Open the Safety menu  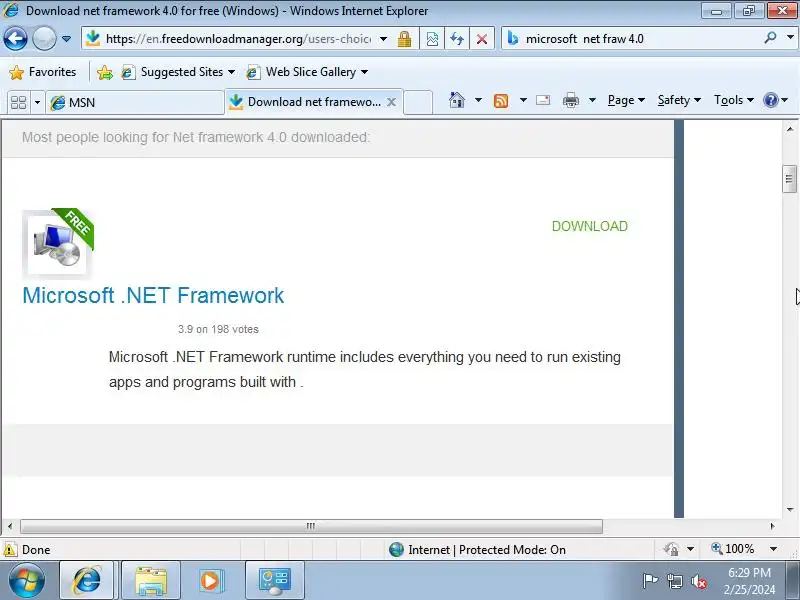679,100
